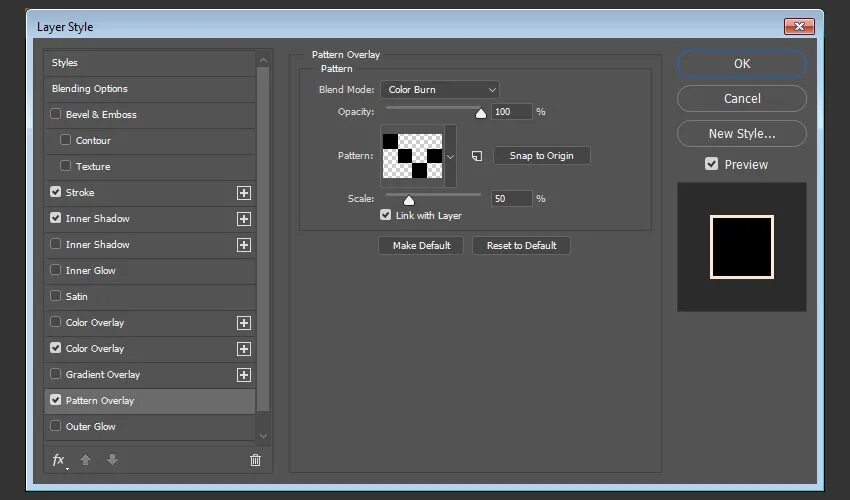Delete effect with the trash icon
Screen dimensions: 850x500
(255, 460)
